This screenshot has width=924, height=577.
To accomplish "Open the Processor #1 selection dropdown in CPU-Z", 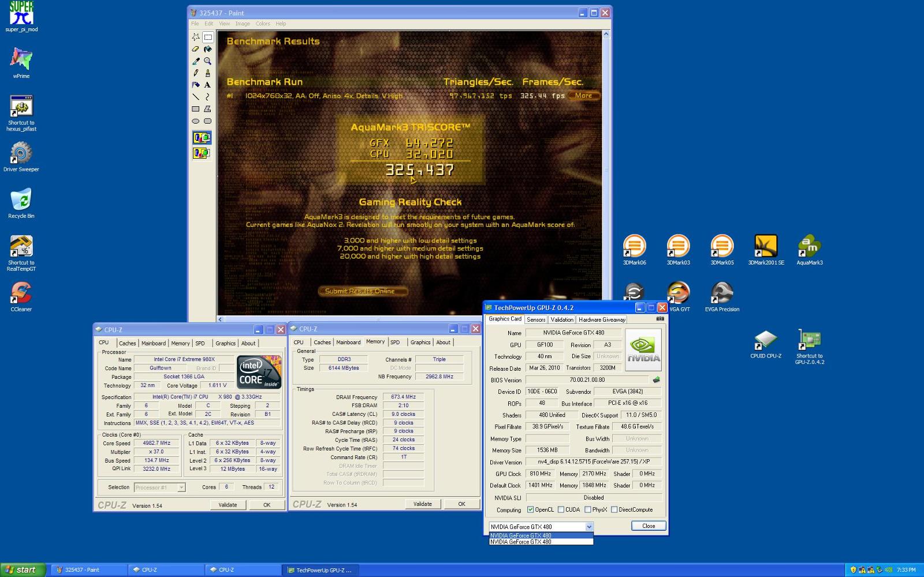I will 181,487.
